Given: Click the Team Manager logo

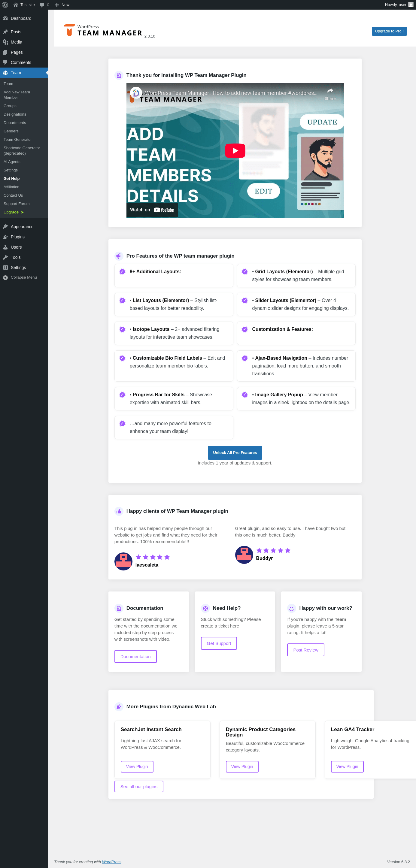Looking at the screenshot, I should tap(103, 30).
